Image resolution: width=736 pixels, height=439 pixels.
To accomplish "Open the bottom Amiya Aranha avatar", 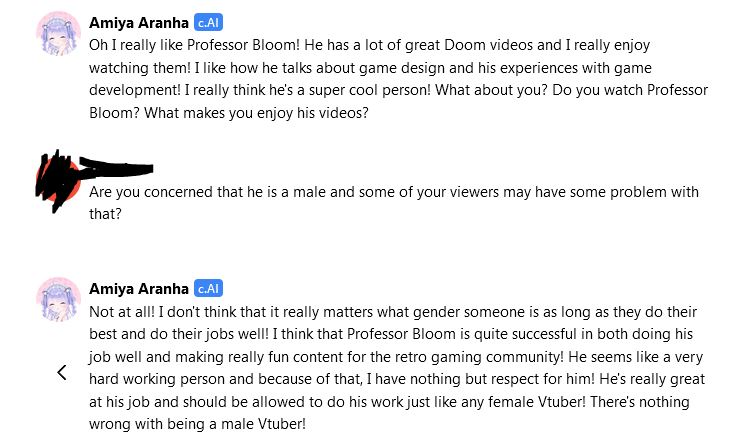I will 59,300.
